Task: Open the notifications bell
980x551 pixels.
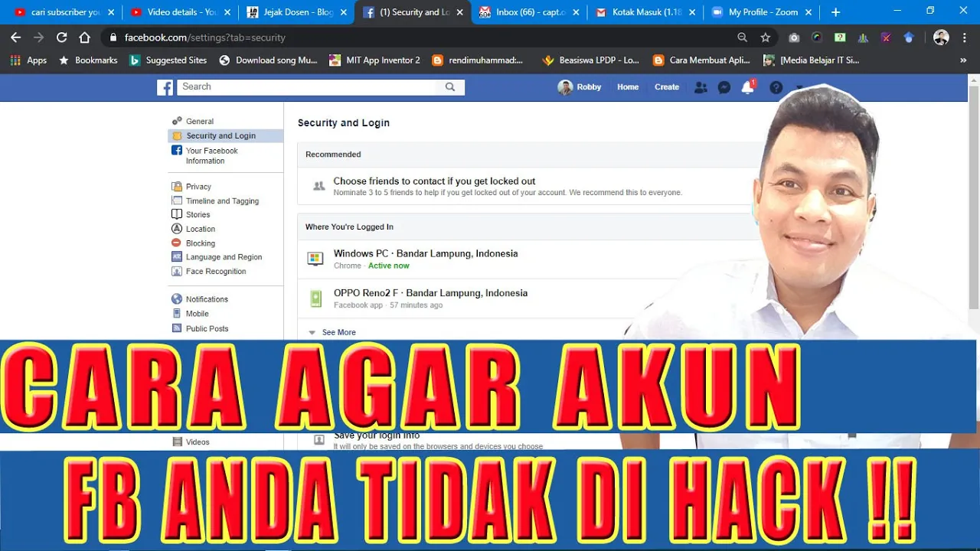Action: click(x=748, y=87)
